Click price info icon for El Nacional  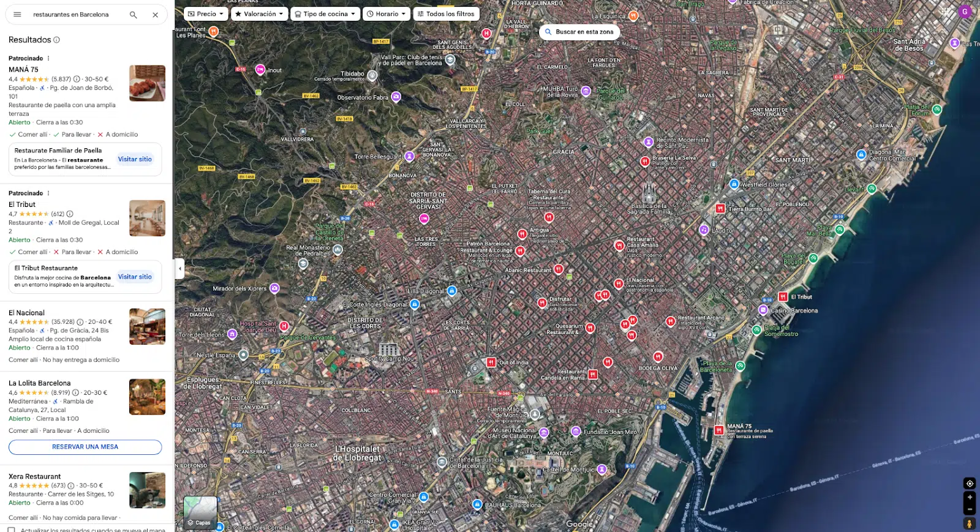[x=80, y=321]
